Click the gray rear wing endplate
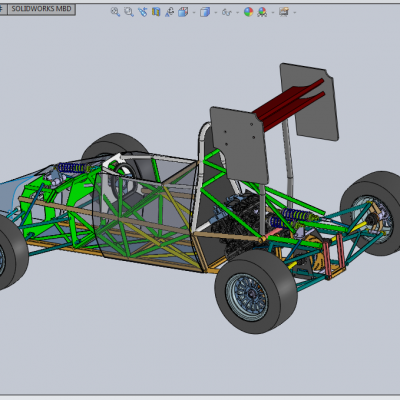Image resolution: width=400 pixels, height=400 pixels. click(239, 144)
